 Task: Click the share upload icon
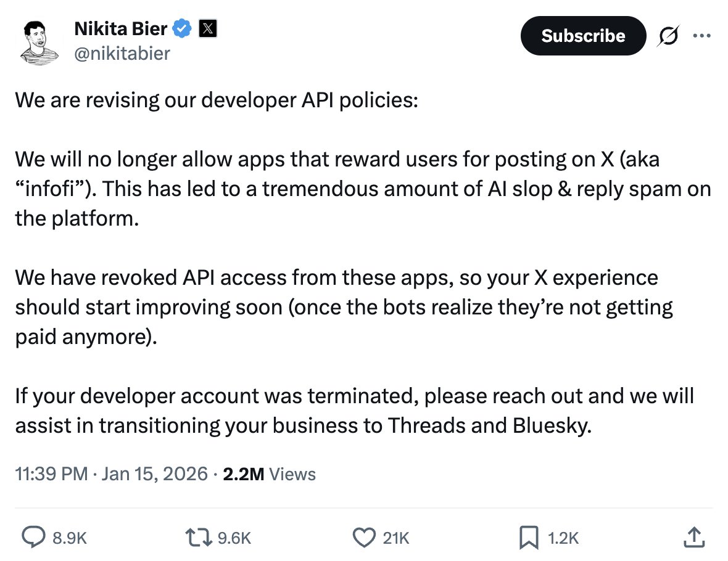(694, 537)
